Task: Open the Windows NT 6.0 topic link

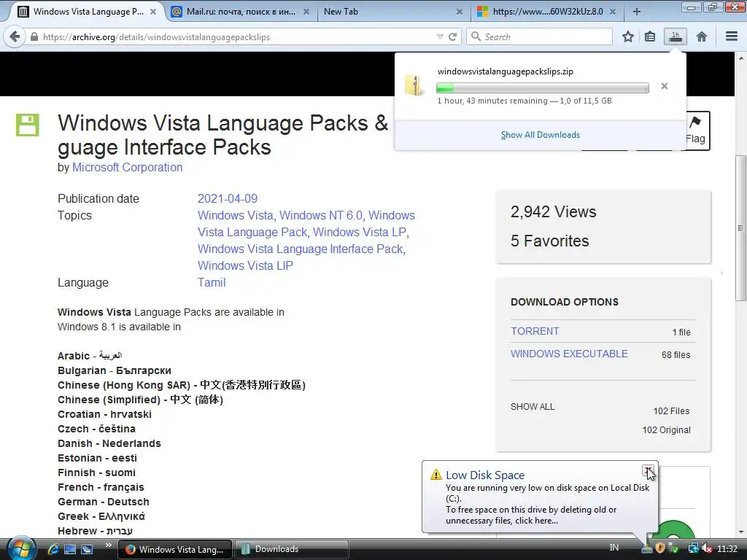Action: [321, 215]
